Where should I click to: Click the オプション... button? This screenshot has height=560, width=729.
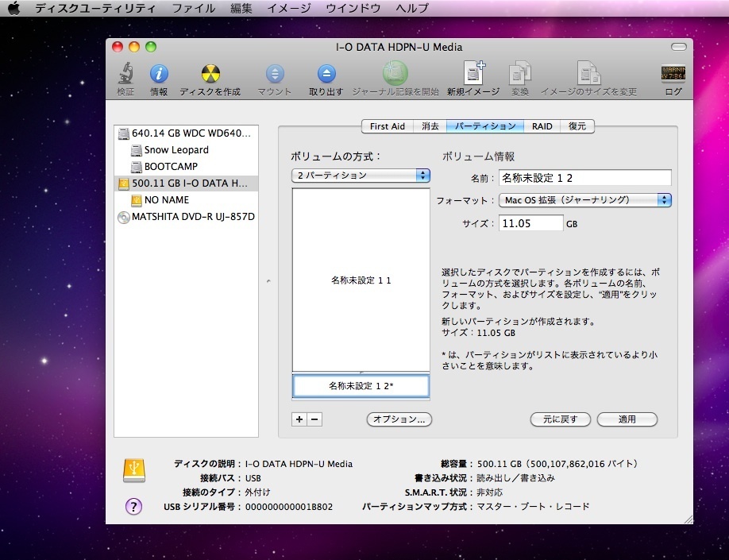[399, 419]
